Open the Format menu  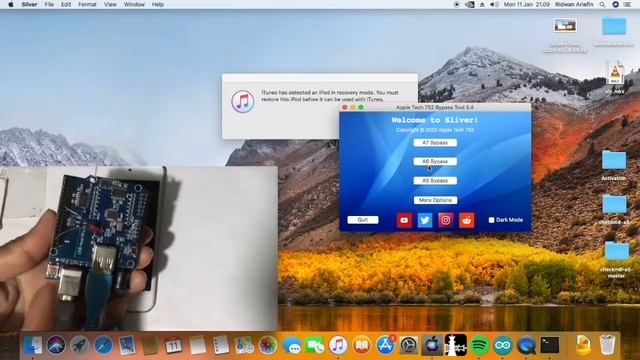click(x=87, y=4)
